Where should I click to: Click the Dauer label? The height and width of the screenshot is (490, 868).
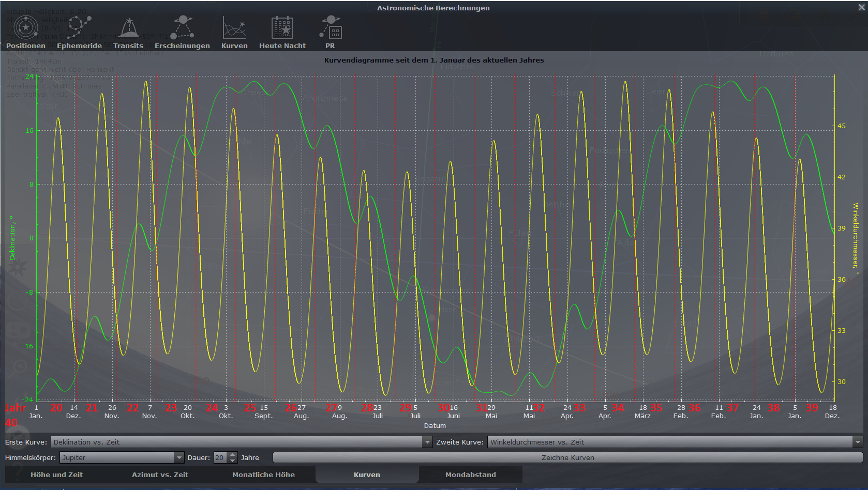(199, 457)
